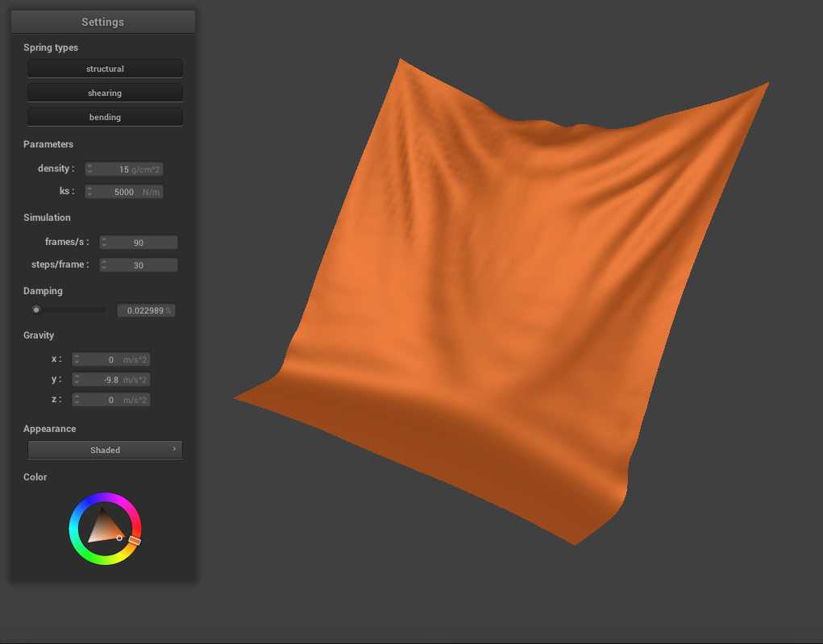Click the frames/s stepper arrows icon
This screenshot has height=644, width=823.
[x=104, y=243]
